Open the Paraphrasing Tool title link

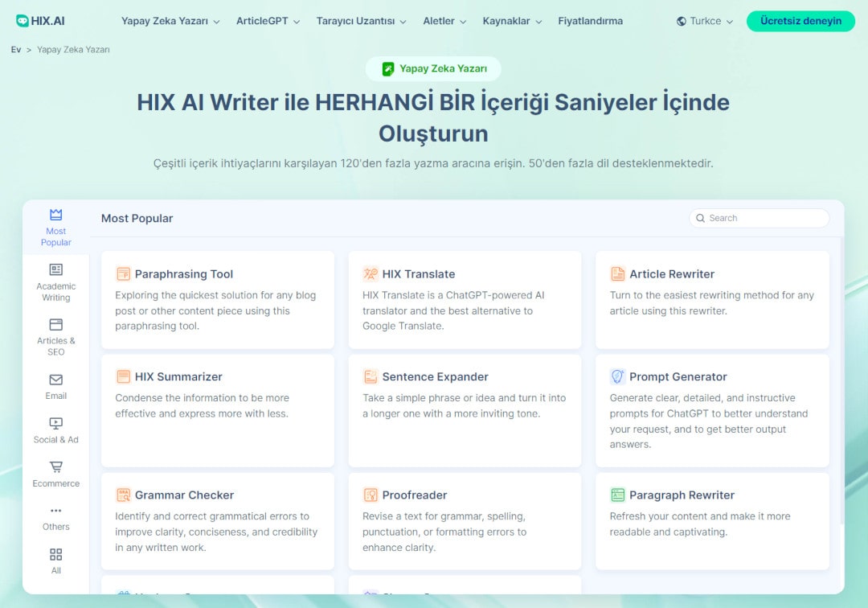pyautogui.click(x=184, y=274)
